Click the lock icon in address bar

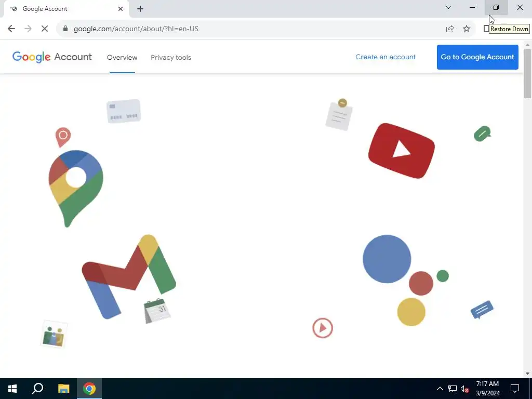[65, 29]
